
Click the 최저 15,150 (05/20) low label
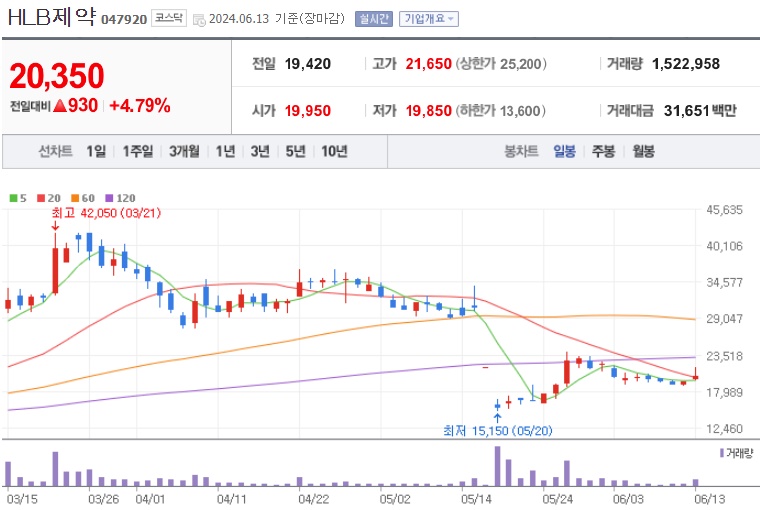(x=498, y=430)
